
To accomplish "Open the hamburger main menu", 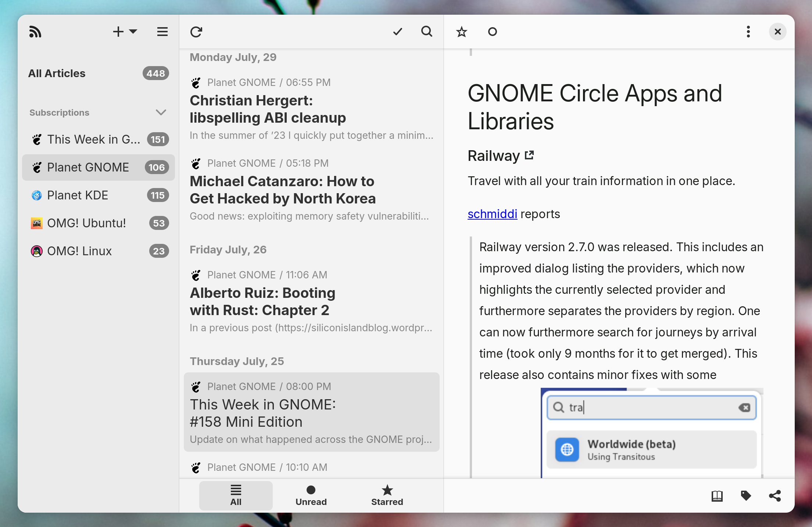I will point(162,32).
